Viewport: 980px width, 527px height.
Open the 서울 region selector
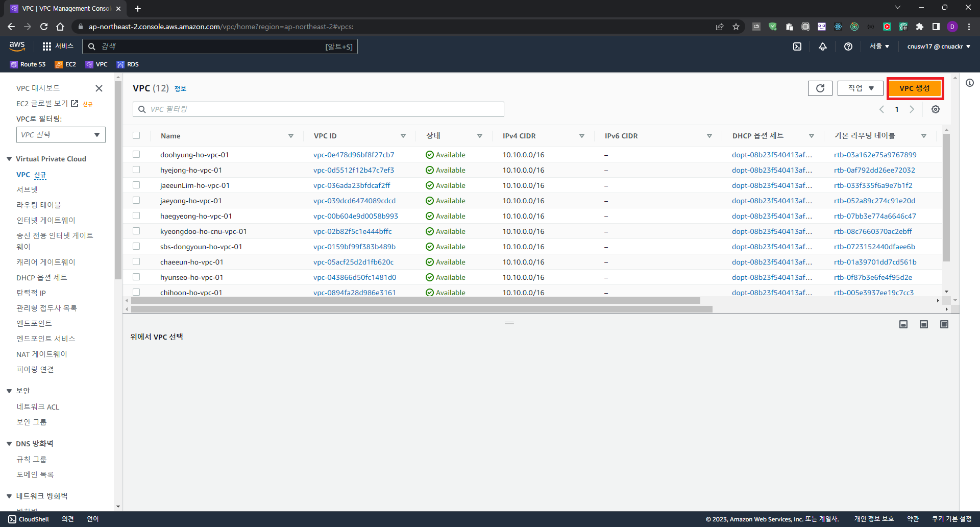coord(879,46)
